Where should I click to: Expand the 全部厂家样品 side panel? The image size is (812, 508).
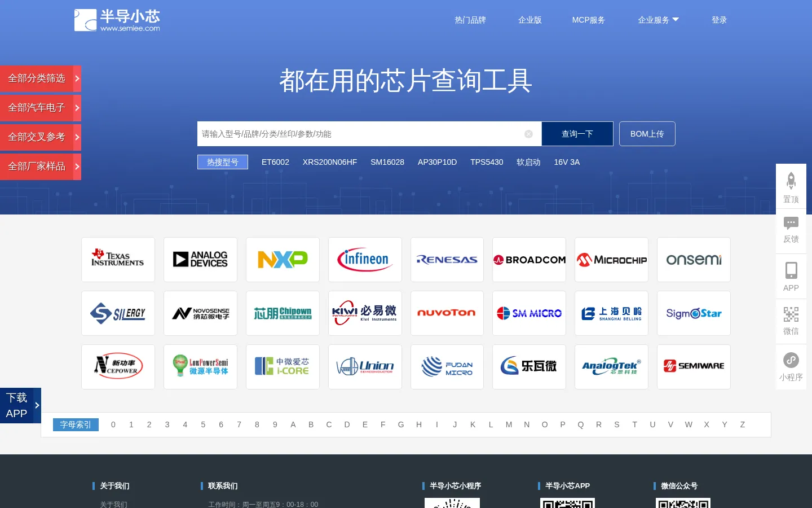point(41,167)
